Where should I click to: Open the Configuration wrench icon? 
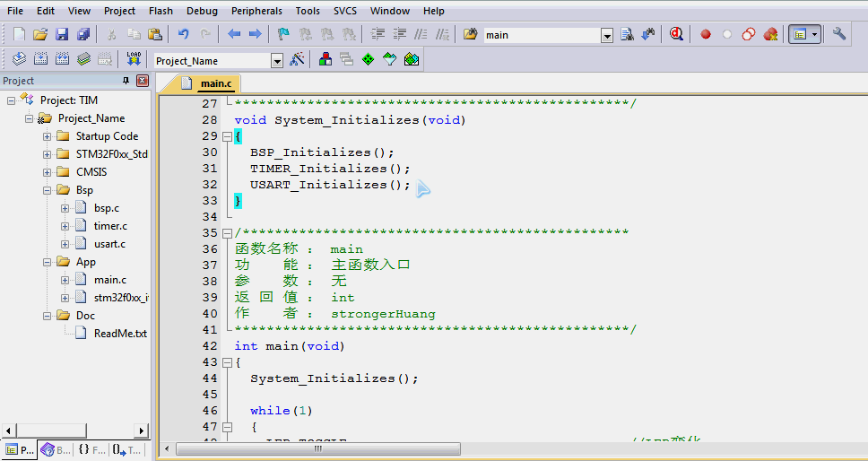pos(838,34)
